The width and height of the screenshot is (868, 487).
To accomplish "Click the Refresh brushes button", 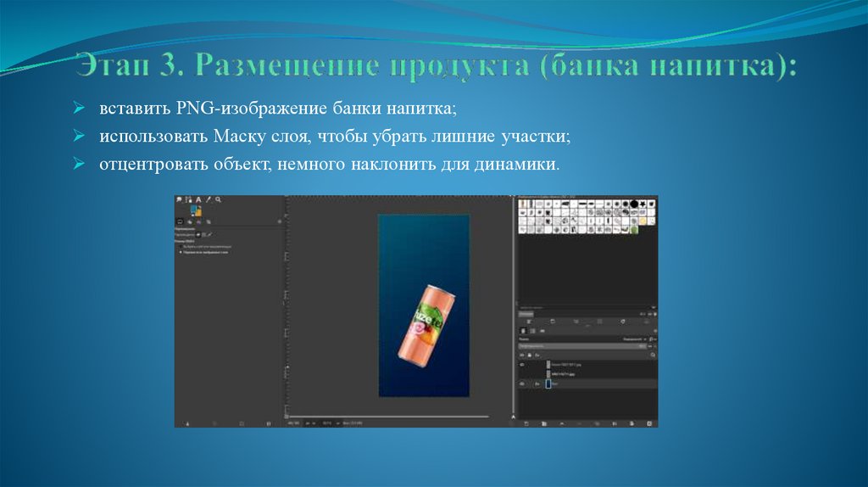I will (x=623, y=322).
